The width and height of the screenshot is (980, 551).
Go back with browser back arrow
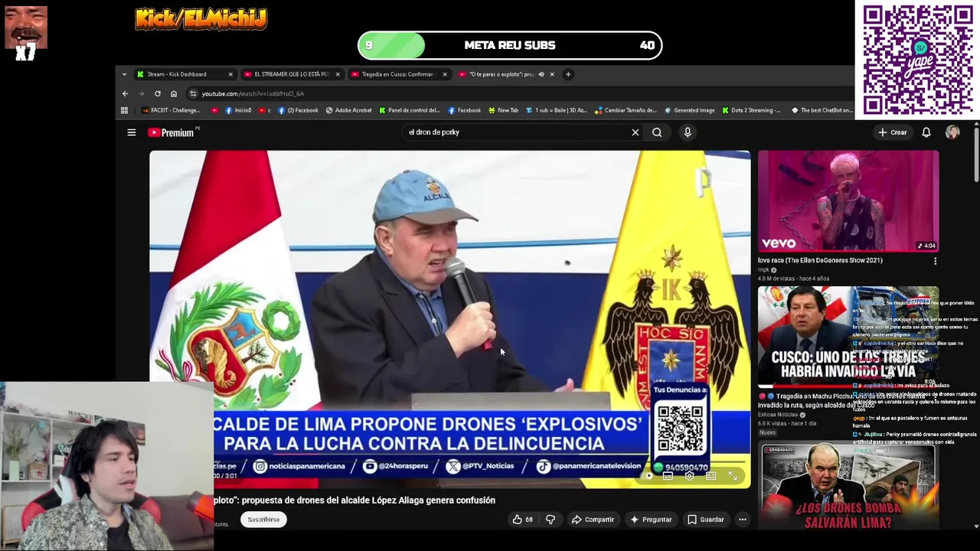[126, 93]
